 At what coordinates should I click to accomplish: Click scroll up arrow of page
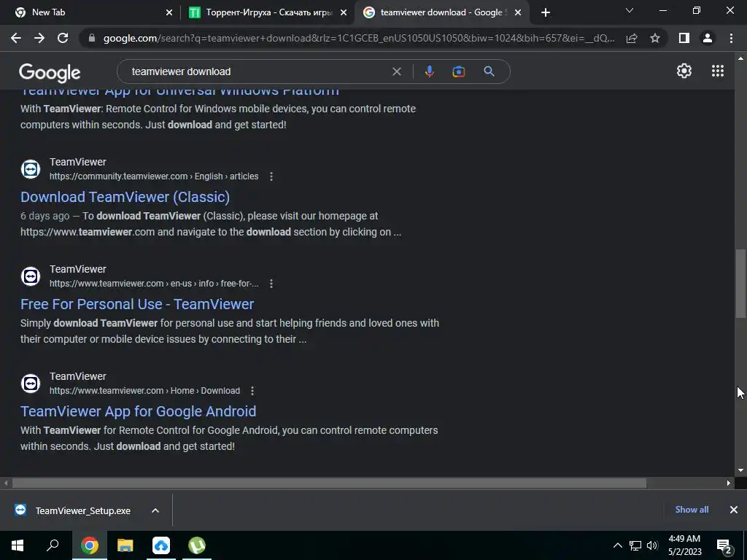tap(740, 58)
